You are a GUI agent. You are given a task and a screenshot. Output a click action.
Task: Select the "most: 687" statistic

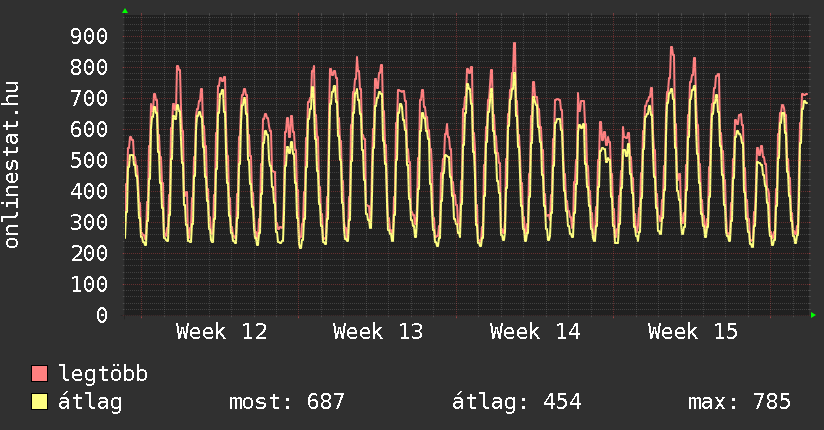287,402
